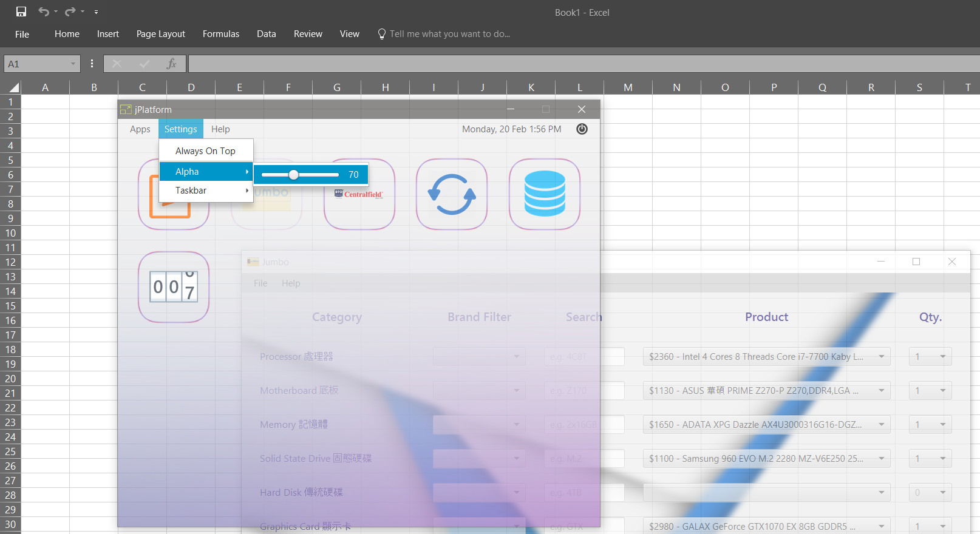Open the Intel Core i7-7700 product dropdown

click(x=767, y=357)
